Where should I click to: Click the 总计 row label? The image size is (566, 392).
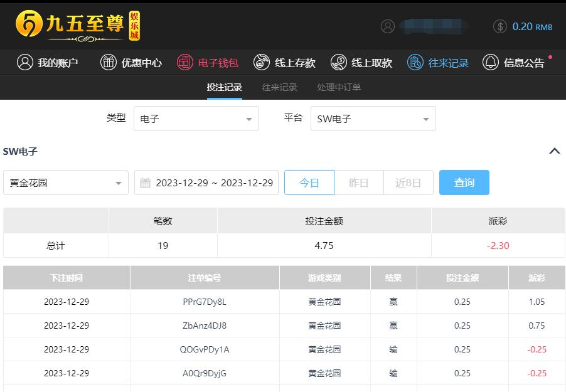(56, 245)
